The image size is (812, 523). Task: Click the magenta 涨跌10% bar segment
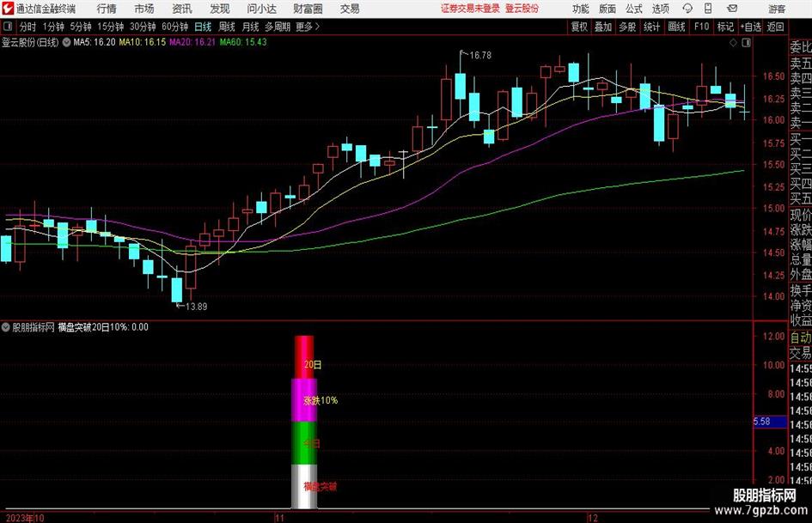(x=304, y=399)
